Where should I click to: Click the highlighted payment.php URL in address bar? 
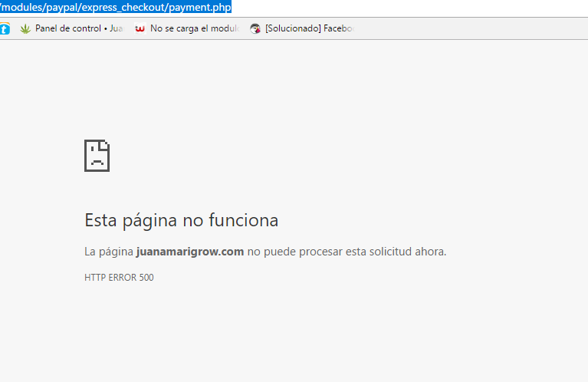tap(116, 7)
